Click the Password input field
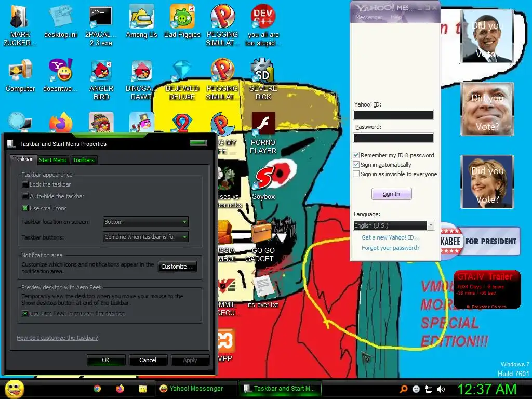Screen dimensions: 532x399 pyautogui.click(x=393, y=137)
